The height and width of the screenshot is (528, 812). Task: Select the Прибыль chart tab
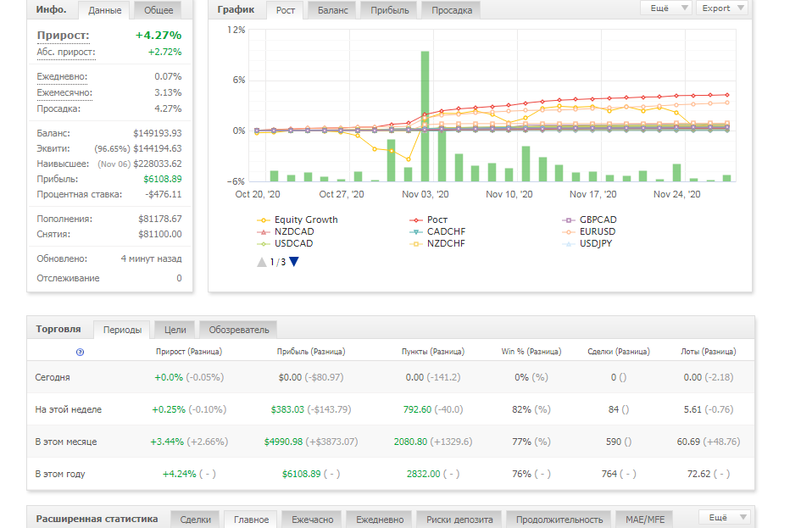tap(389, 10)
